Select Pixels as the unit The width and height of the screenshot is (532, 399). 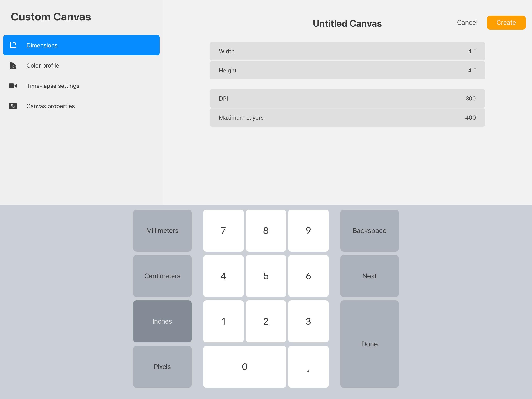coord(162,366)
